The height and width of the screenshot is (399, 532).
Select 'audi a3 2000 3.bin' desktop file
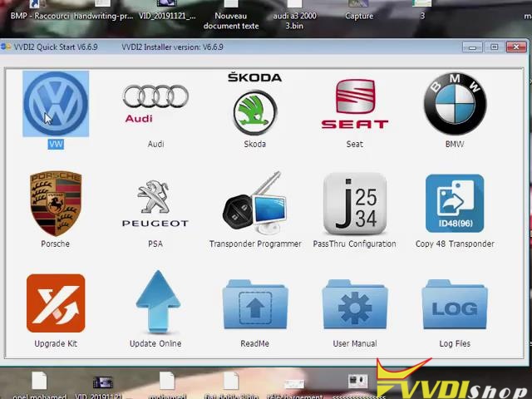pyautogui.click(x=294, y=15)
